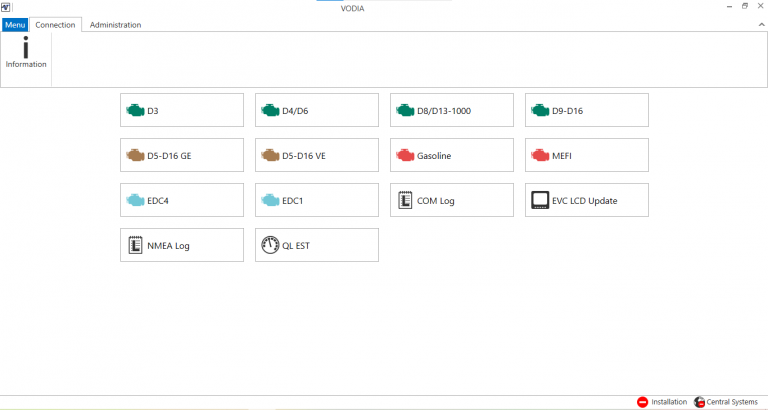Open the blue Menu tab
Screen dimensions: 768x410
pyautogui.click(x=15, y=25)
